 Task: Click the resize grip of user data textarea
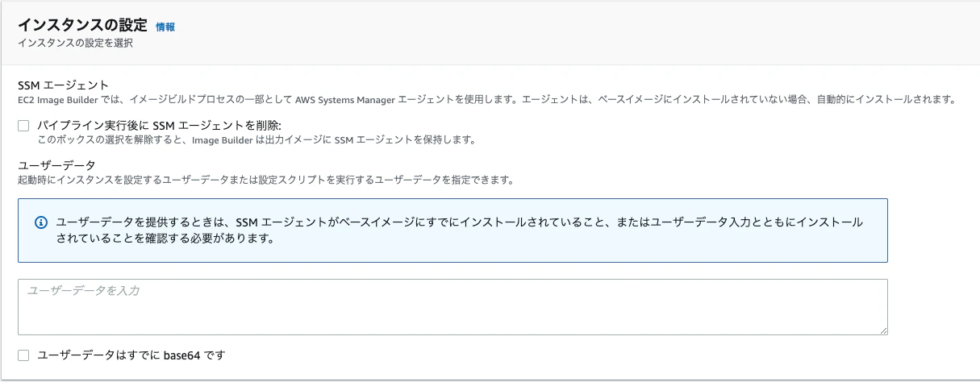click(x=883, y=330)
